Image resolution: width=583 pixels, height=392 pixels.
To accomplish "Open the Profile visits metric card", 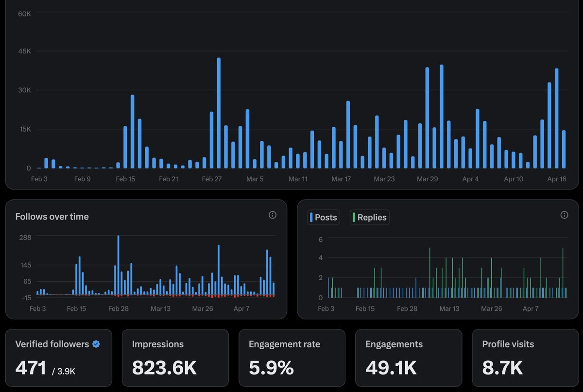I will 525,358.
